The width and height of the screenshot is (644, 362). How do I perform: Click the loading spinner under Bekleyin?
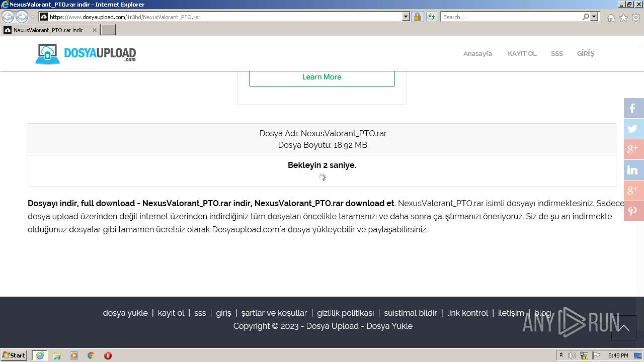click(x=322, y=177)
